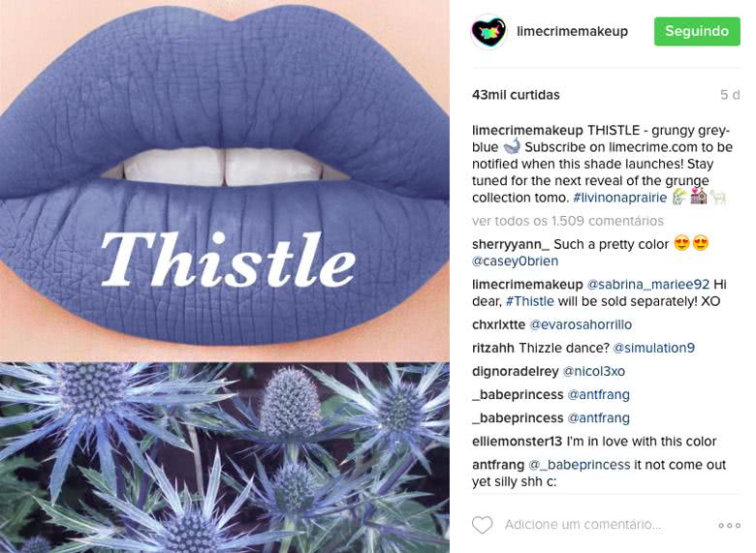This screenshot has width=756, height=553.
Task: Click the limecrimemakeup profile avatar icon
Action: pyautogui.click(x=488, y=32)
